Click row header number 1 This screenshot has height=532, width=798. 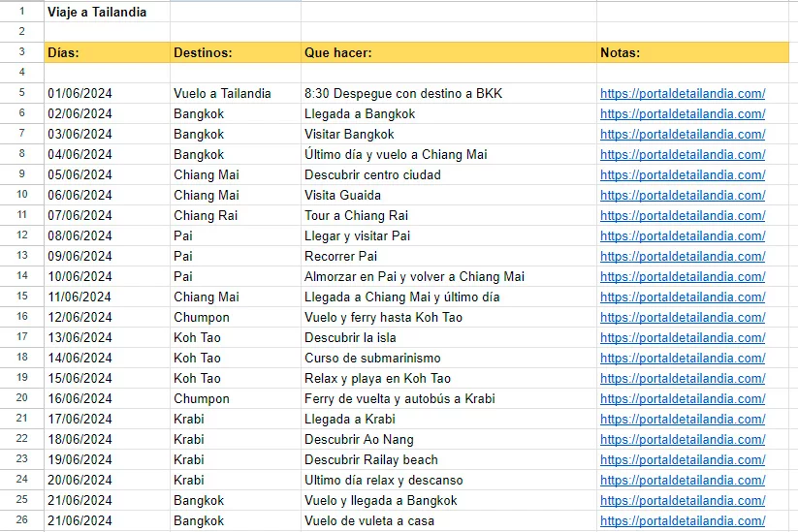[22, 12]
